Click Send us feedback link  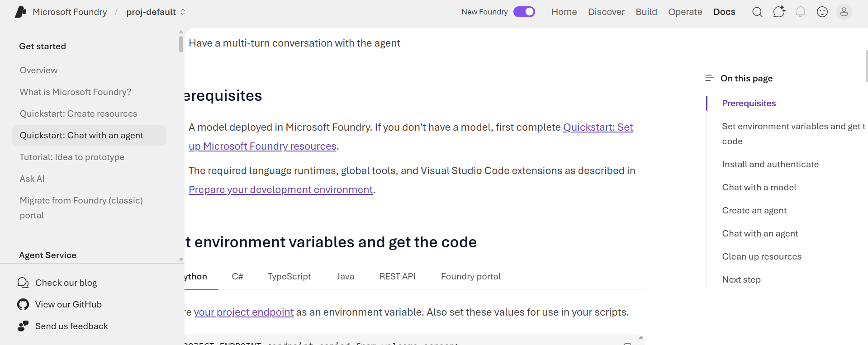[x=71, y=326]
